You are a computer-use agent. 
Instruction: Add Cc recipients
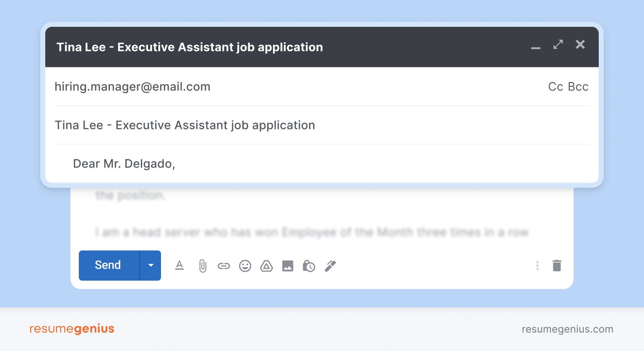click(x=556, y=87)
